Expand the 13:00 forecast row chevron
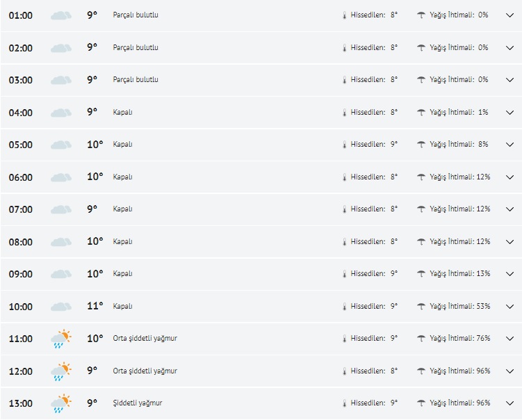This screenshot has width=522, height=420. pos(509,403)
